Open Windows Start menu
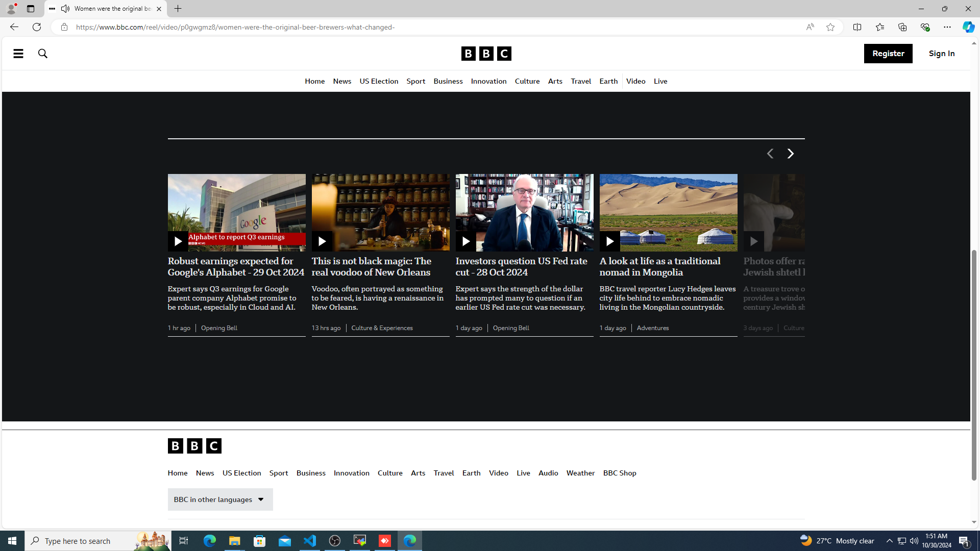 (12, 541)
